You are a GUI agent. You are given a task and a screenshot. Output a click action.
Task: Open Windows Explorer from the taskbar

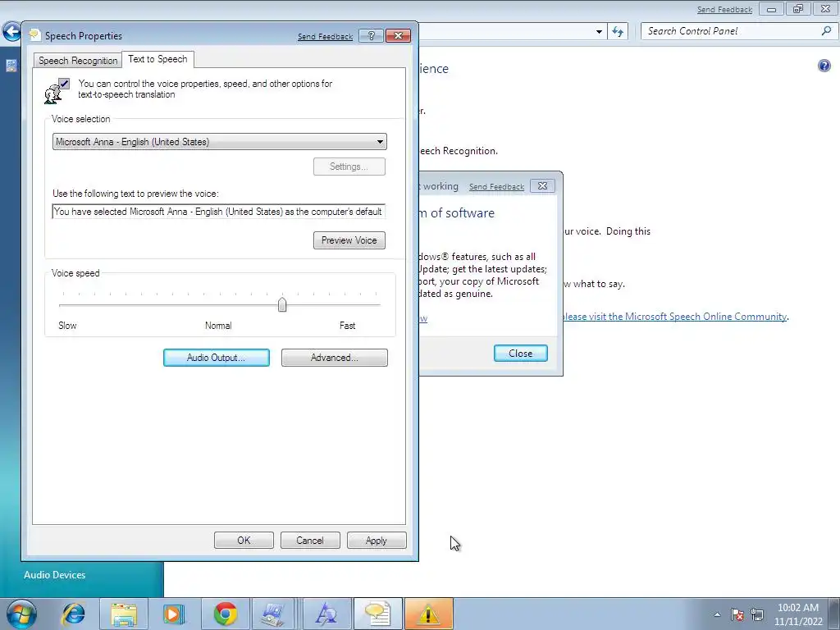124,614
